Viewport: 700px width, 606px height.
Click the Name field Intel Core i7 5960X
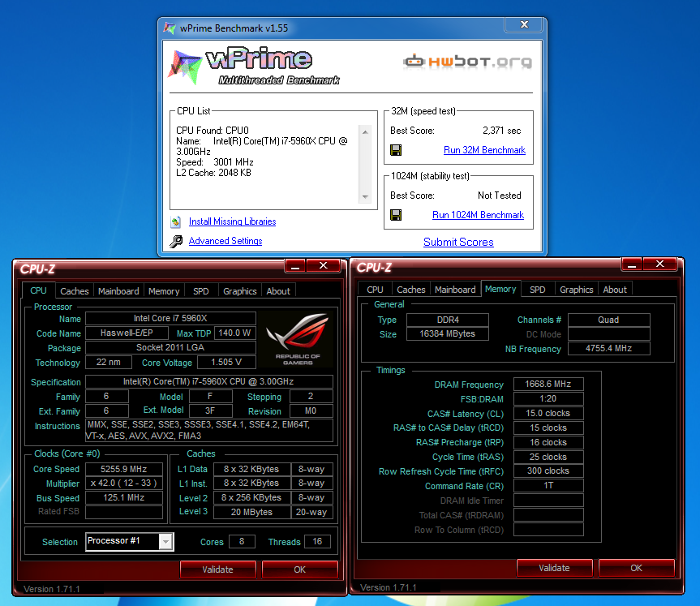coord(170,318)
